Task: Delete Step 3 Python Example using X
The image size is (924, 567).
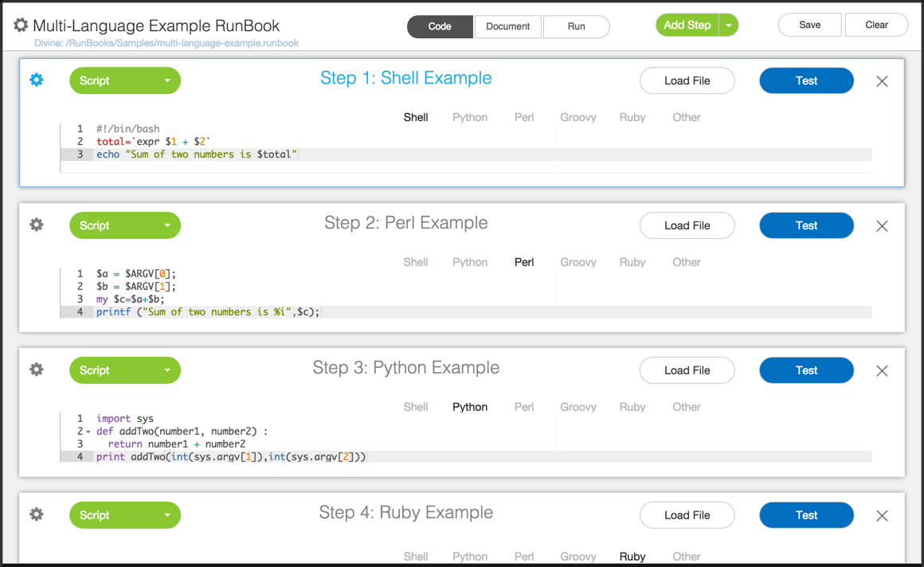Action: click(x=882, y=371)
